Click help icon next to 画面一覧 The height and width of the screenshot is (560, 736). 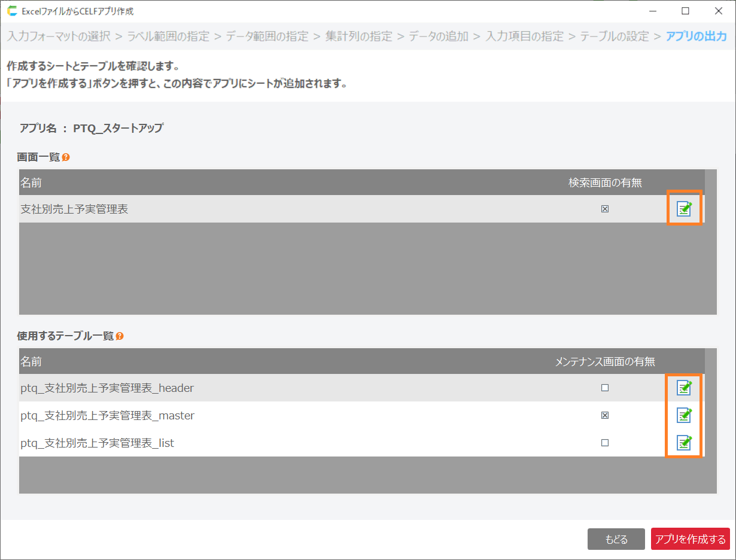66,157
